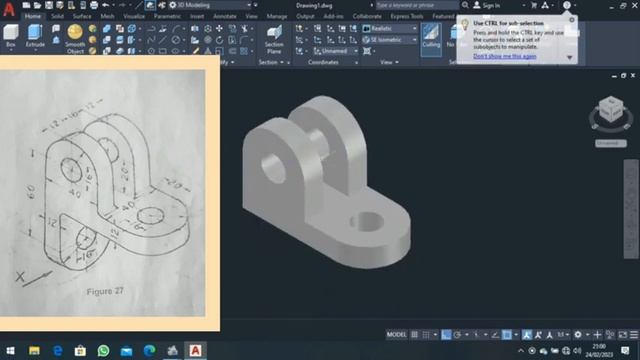
Task: Click the Help question mark icon
Action: [x=567, y=5]
